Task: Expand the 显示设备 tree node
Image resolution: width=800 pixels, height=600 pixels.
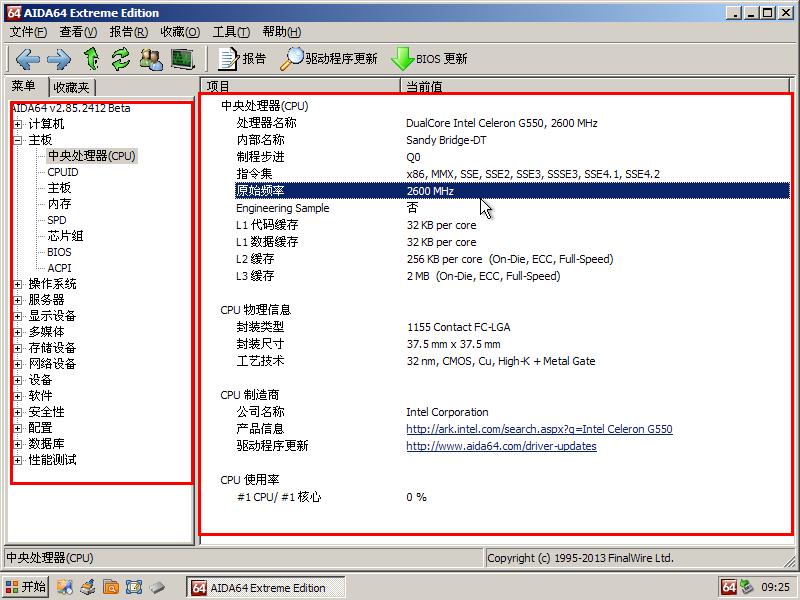Action: coord(18,316)
